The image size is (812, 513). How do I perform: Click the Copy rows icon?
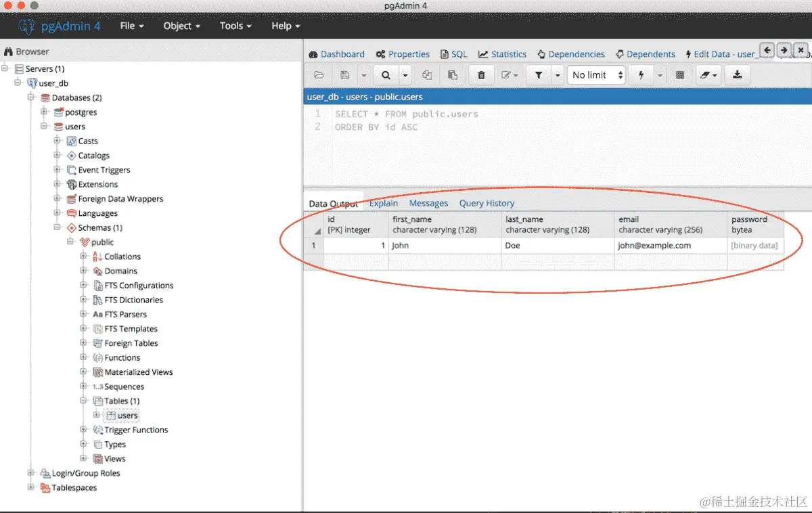click(427, 75)
